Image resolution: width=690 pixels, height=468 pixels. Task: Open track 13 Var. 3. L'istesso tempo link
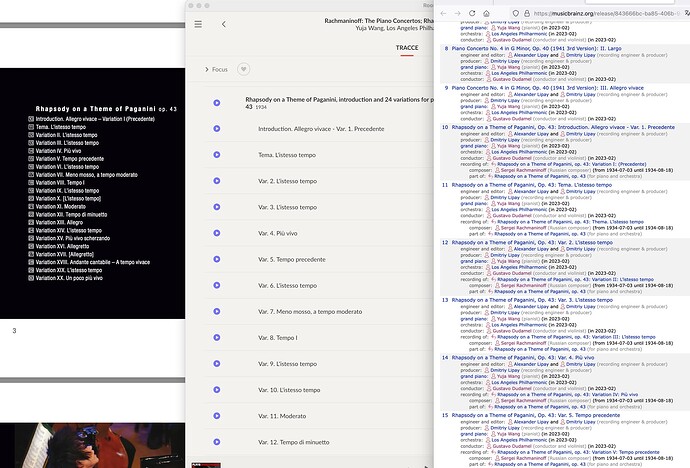tap(532, 300)
